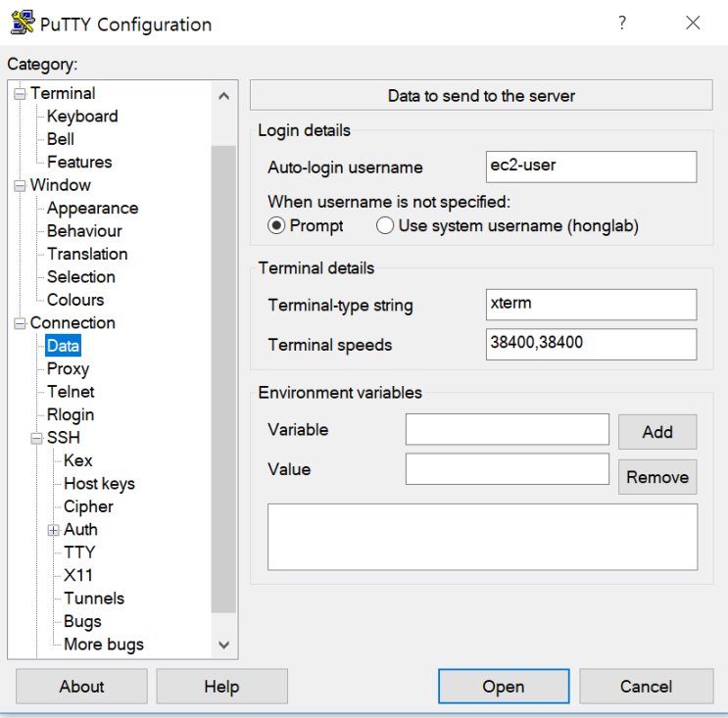728x718 pixels.
Task: Open Rlogin settings category
Action: coord(71,415)
